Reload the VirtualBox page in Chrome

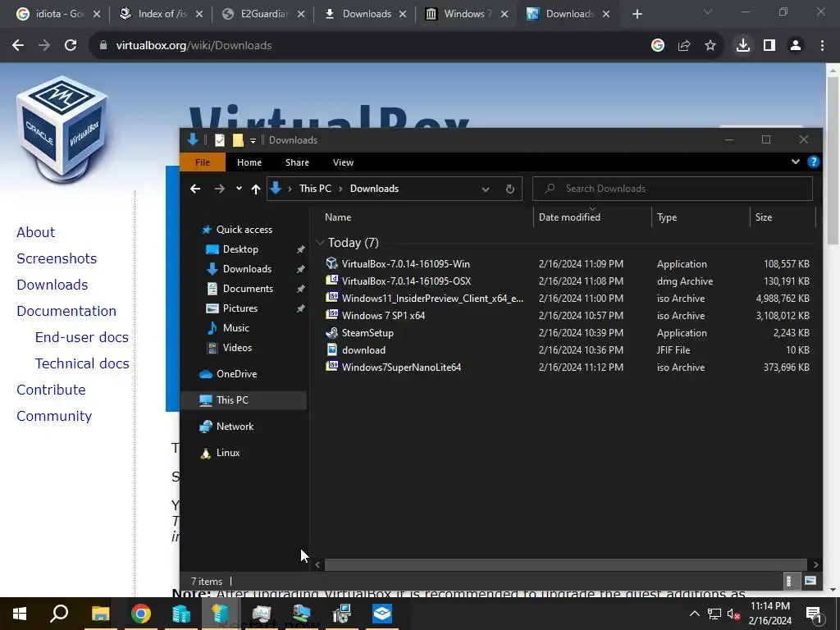[71, 46]
